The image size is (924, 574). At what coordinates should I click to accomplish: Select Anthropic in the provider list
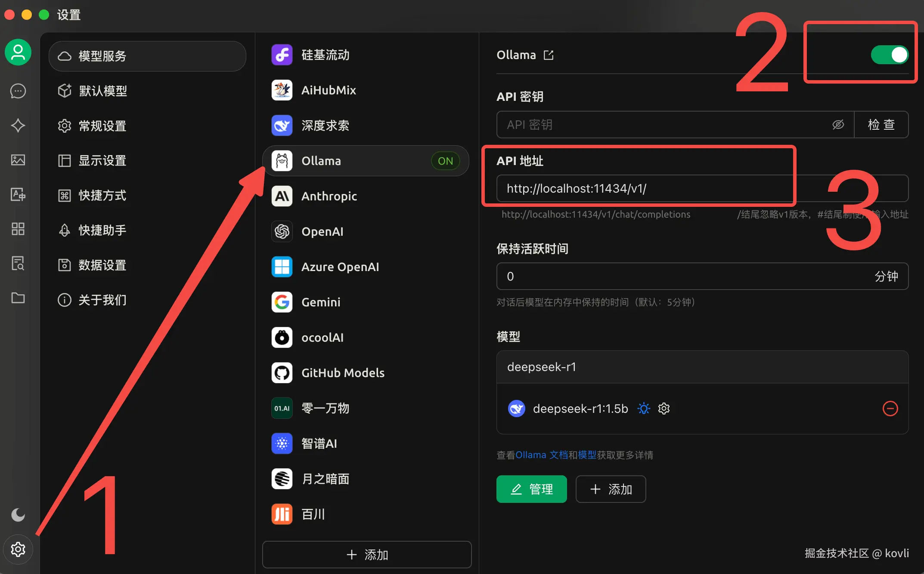pos(329,197)
